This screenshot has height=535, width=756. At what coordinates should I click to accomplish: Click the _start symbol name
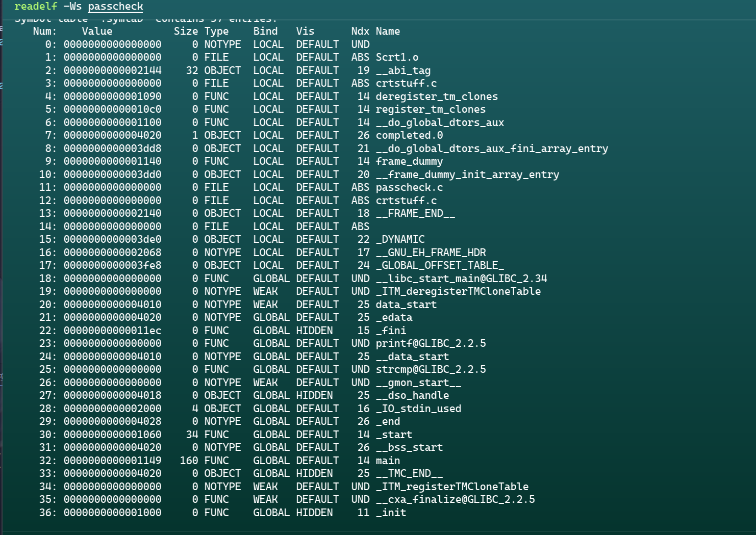coord(394,435)
